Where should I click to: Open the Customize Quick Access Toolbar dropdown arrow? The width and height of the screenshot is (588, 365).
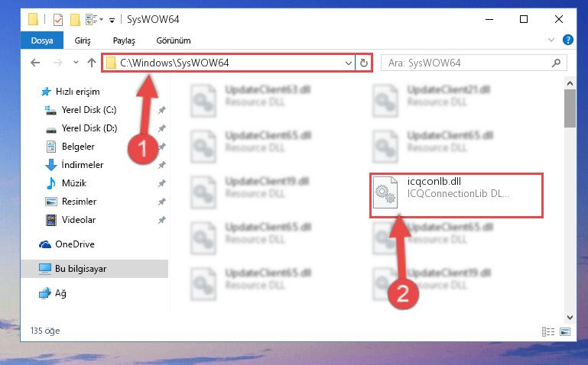click(112, 20)
